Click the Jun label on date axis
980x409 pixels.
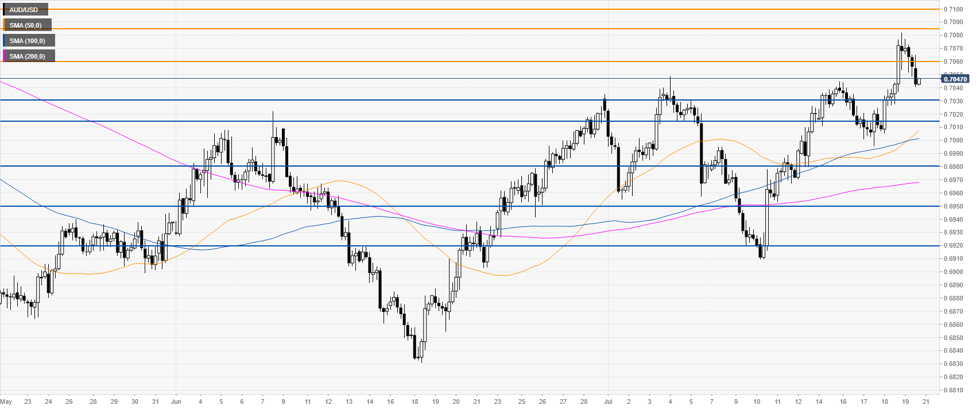[176, 402]
